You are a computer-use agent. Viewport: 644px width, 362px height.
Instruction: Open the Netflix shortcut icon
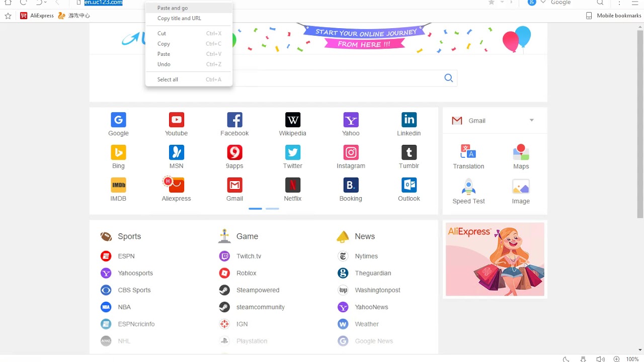click(x=293, y=185)
